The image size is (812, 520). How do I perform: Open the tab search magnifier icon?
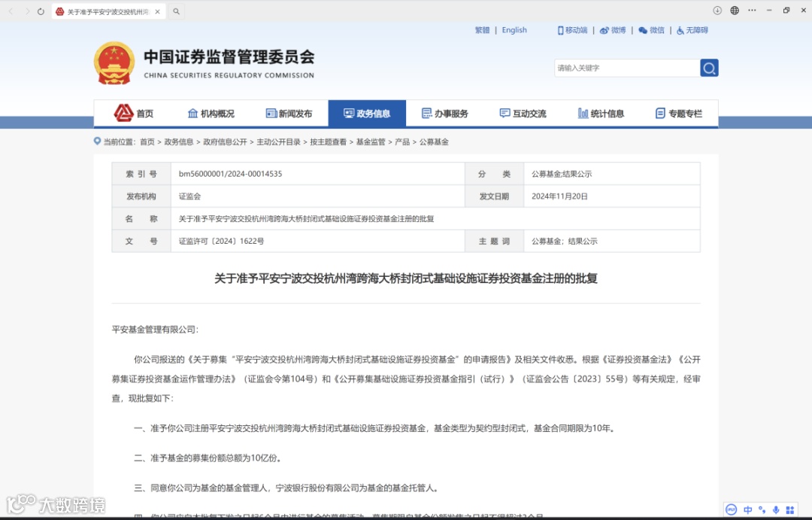click(x=177, y=11)
